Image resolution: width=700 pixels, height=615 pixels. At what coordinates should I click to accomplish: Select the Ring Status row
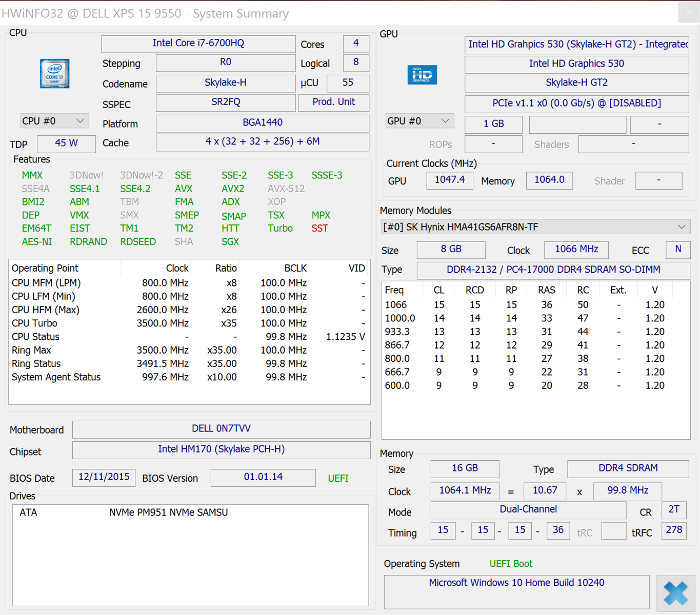(189, 364)
